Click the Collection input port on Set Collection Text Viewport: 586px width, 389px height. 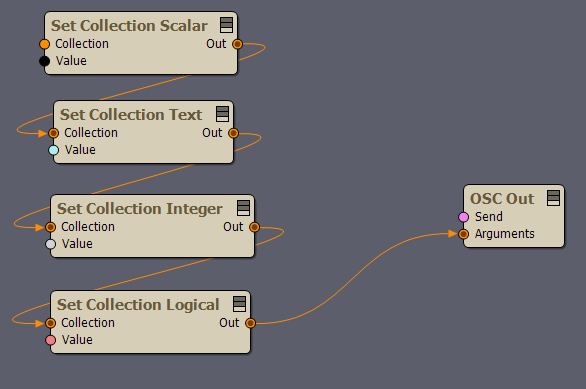(53, 133)
